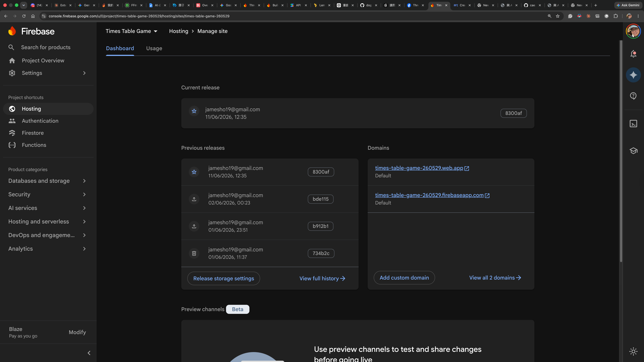The height and width of the screenshot is (362, 644).
Task: Click rollback icon for release b912b1
Action: [194, 226]
